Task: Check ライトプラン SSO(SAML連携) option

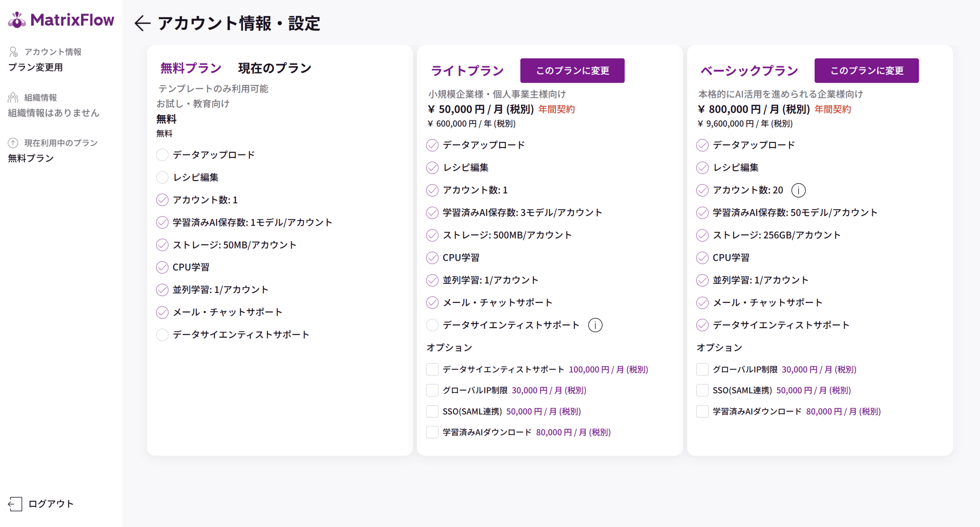Action: 432,411
